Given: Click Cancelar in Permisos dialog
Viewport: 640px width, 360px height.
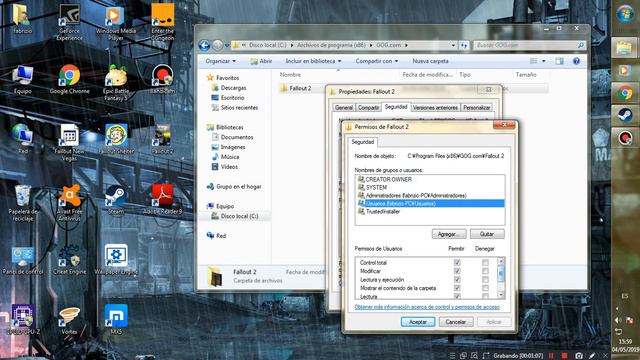Looking at the screenshot, I should (456, 322).
